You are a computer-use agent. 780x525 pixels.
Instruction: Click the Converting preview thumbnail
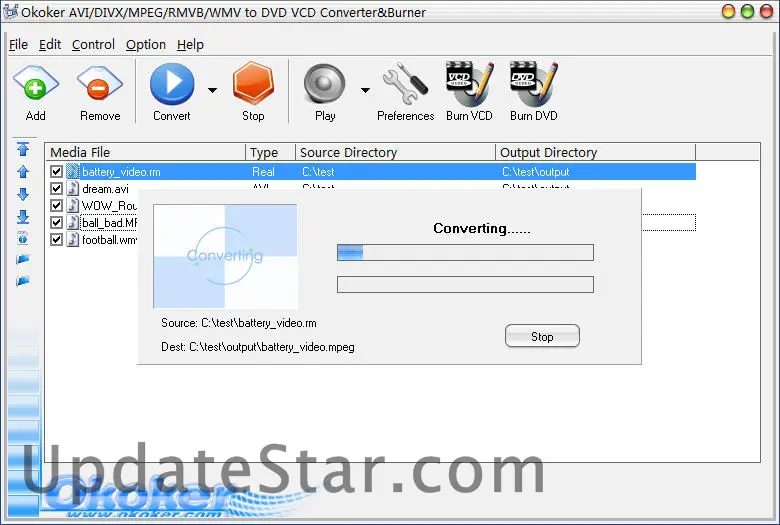click(x=225, y=256)
